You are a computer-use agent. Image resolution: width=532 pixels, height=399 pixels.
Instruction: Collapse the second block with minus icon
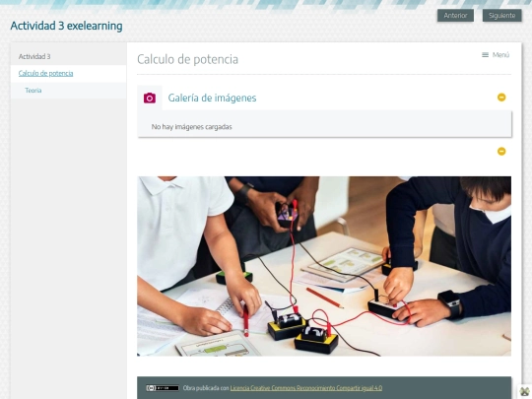pos(501,151)
